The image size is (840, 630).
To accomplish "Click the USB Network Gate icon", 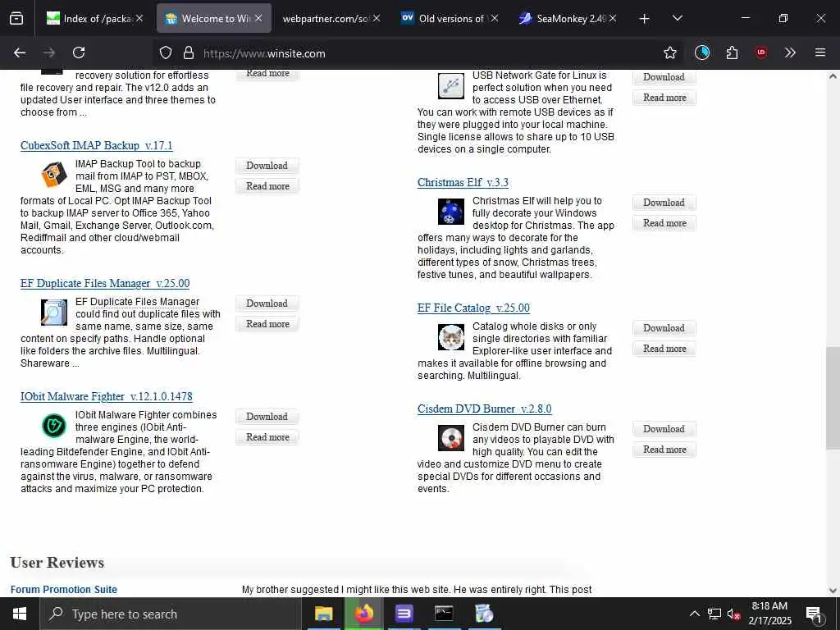I will point(451,85).
